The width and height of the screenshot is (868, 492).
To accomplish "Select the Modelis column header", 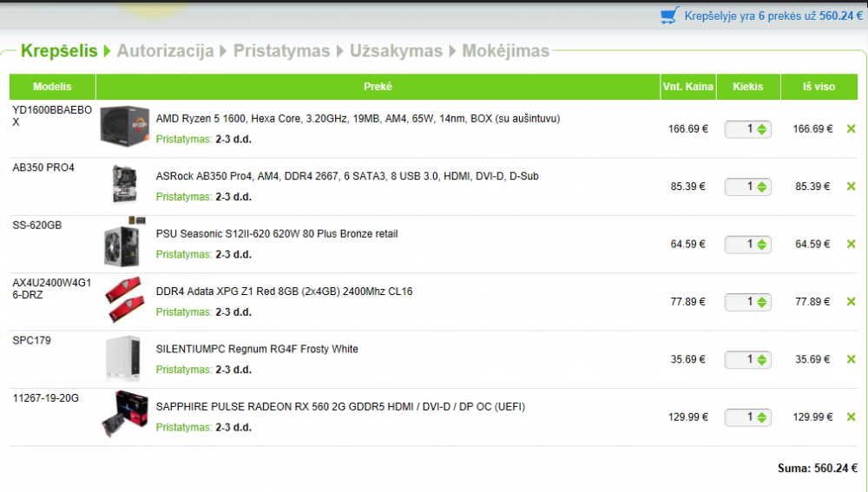I will point(52,86).
